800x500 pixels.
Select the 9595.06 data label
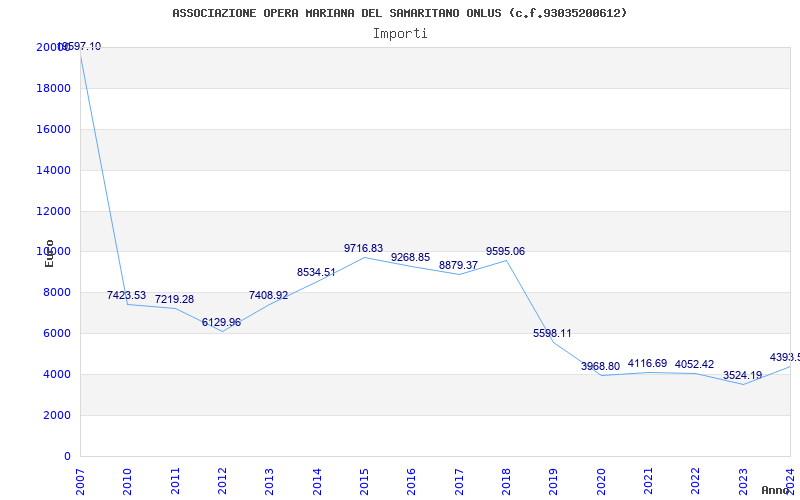(x=506, y=251)
